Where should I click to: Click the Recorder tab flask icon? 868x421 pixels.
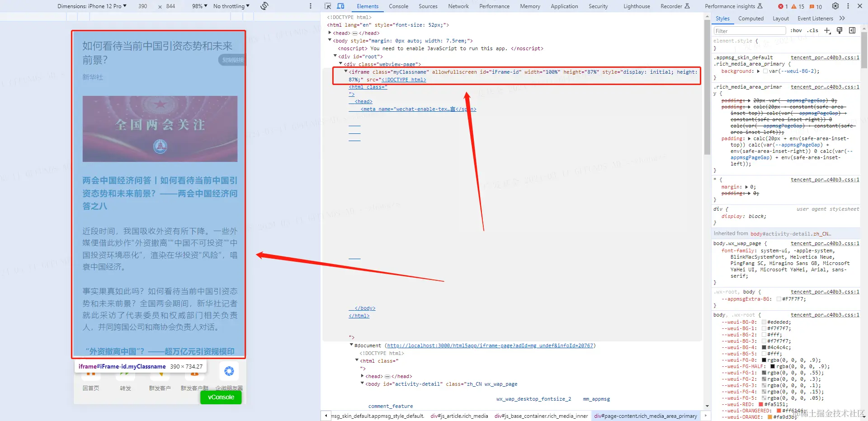click(687, 6)
